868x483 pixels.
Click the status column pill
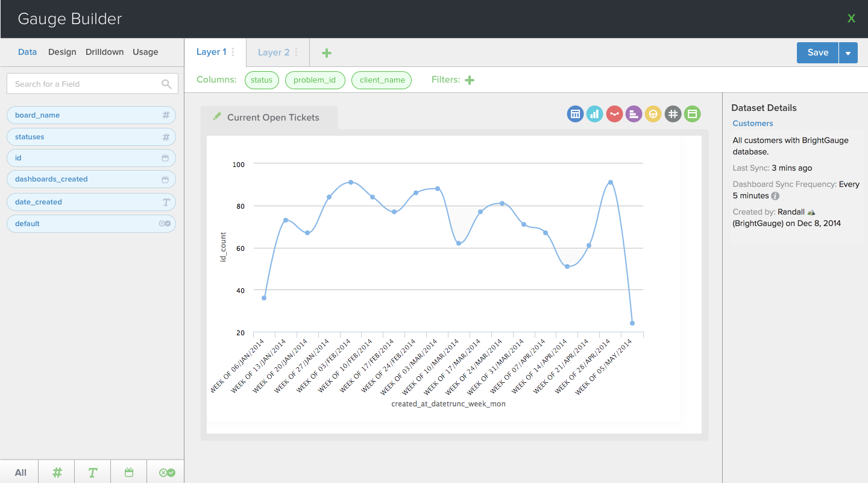point(262,80)
